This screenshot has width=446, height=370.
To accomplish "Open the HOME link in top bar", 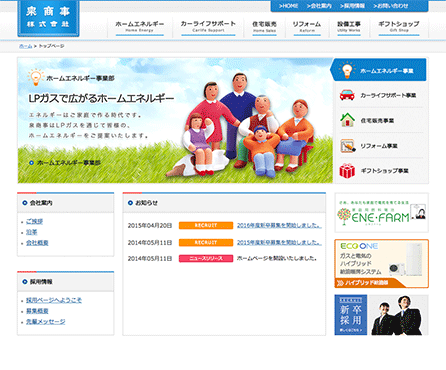I will point(288,6).
